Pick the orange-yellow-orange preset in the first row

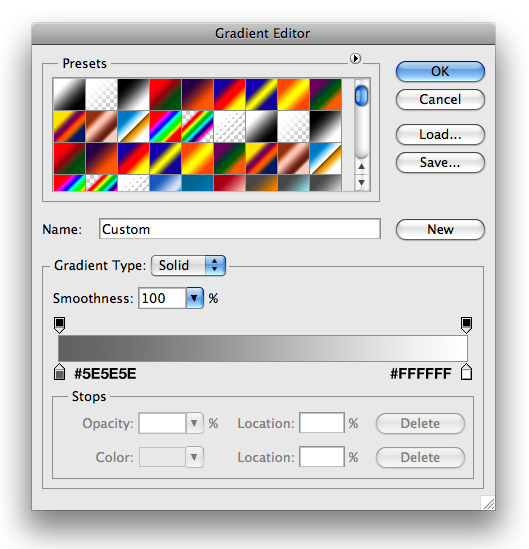[293, 95]
